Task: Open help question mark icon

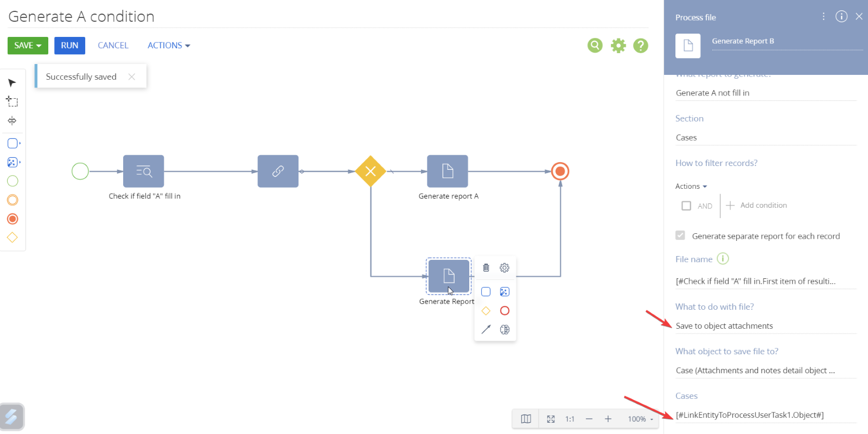Action: (x=641, y=46)
